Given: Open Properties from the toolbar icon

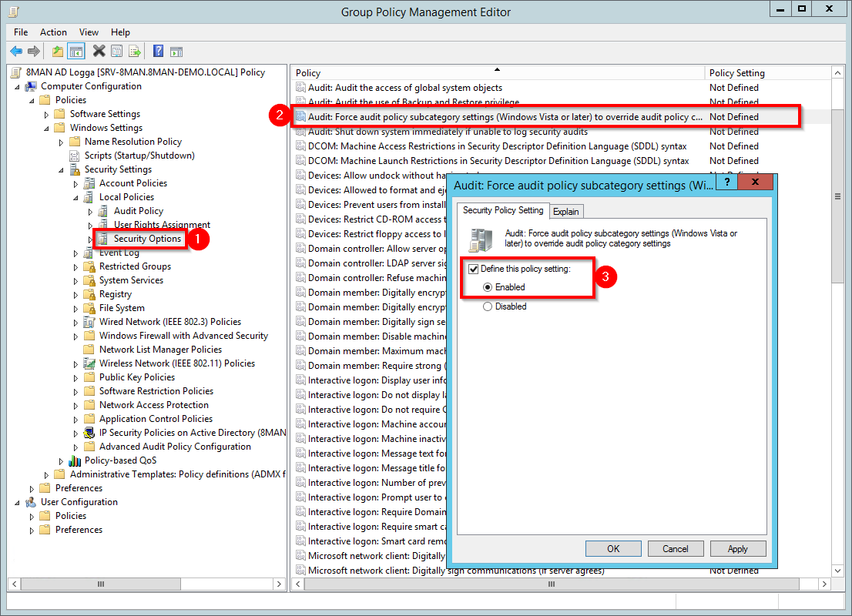Looking at the screenshot, I should click(116, 52).
